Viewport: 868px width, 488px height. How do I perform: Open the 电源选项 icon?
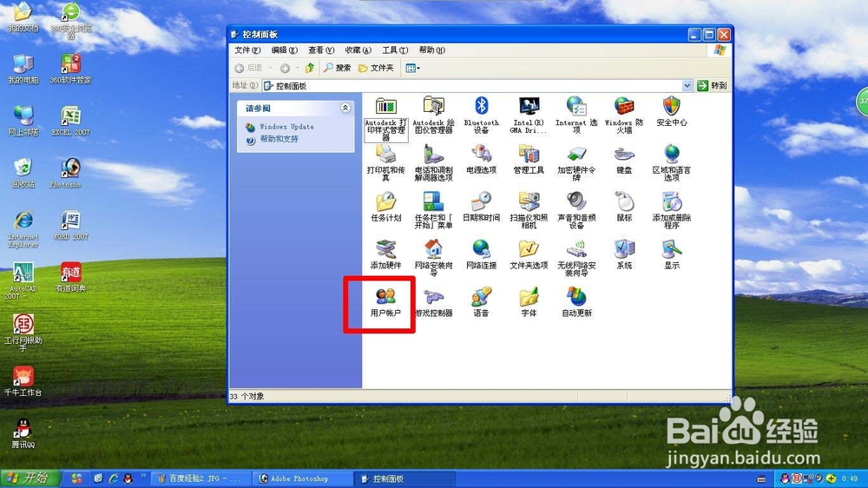click(481, 160)
